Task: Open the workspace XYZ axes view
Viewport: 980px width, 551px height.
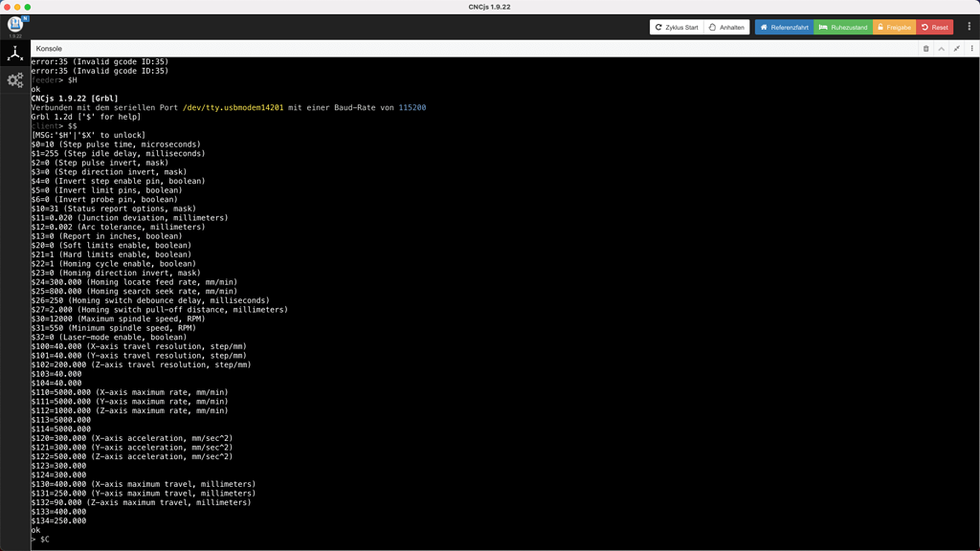Action: click(14, 54)
